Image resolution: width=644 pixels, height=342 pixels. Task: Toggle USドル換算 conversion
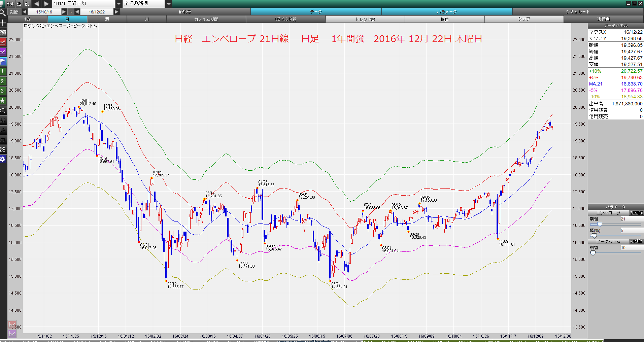tap(285, 19)
